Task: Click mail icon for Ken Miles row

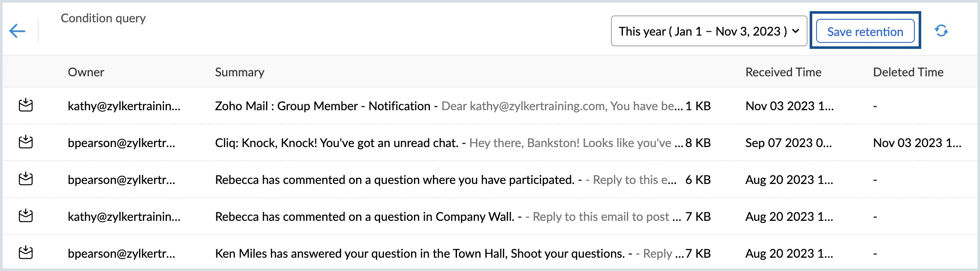Action: [x=26, y=253]
